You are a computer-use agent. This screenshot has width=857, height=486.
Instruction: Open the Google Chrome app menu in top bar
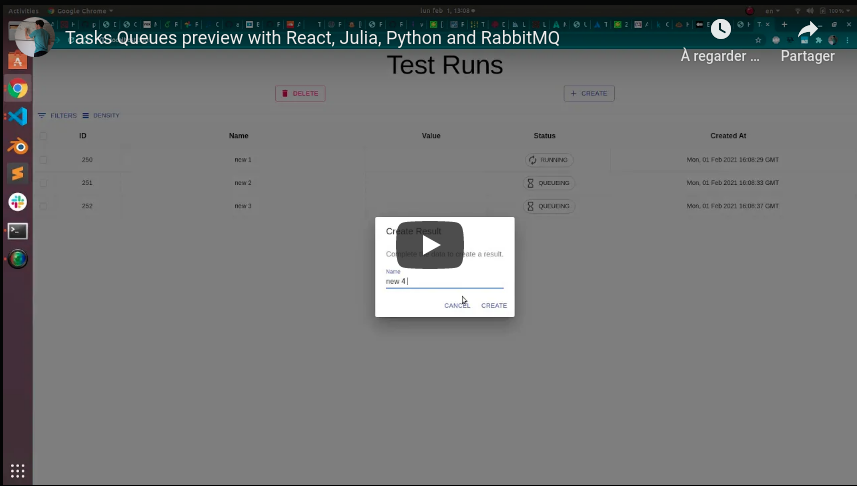80,10
